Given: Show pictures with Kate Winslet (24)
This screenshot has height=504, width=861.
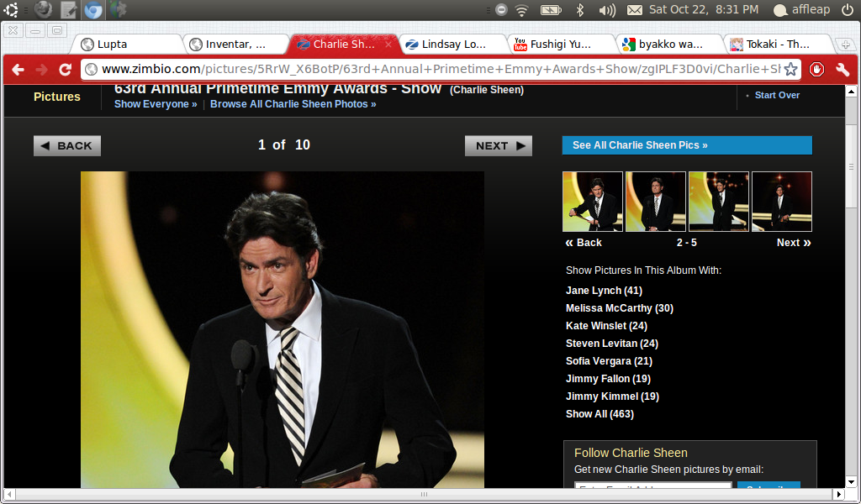Looking at the screenshot, I should pos(606,326).
